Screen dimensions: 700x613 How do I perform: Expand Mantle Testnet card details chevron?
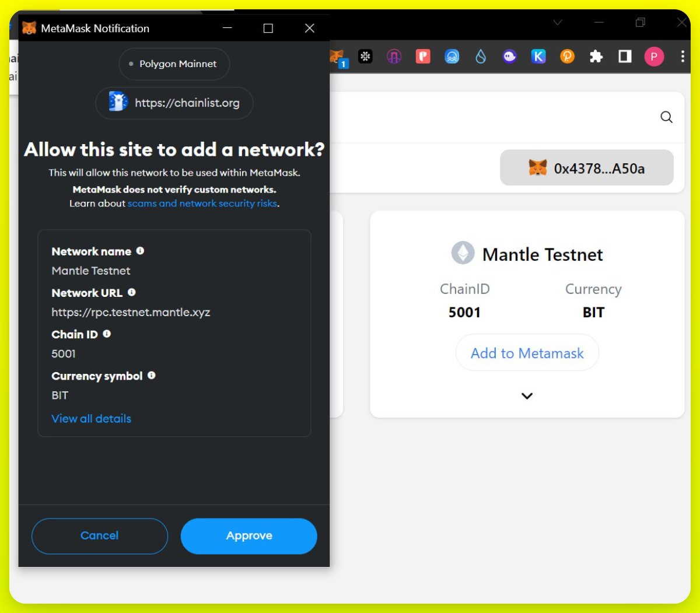(527, 396)
